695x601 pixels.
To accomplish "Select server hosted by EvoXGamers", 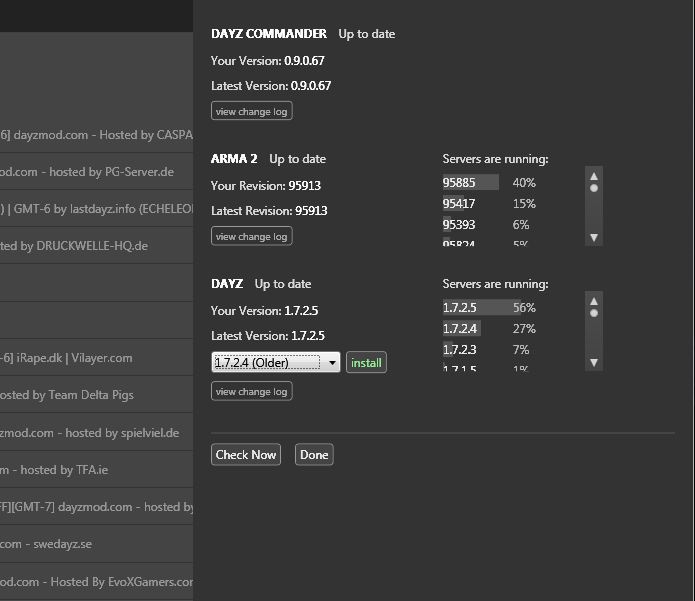I will [96, 581].
